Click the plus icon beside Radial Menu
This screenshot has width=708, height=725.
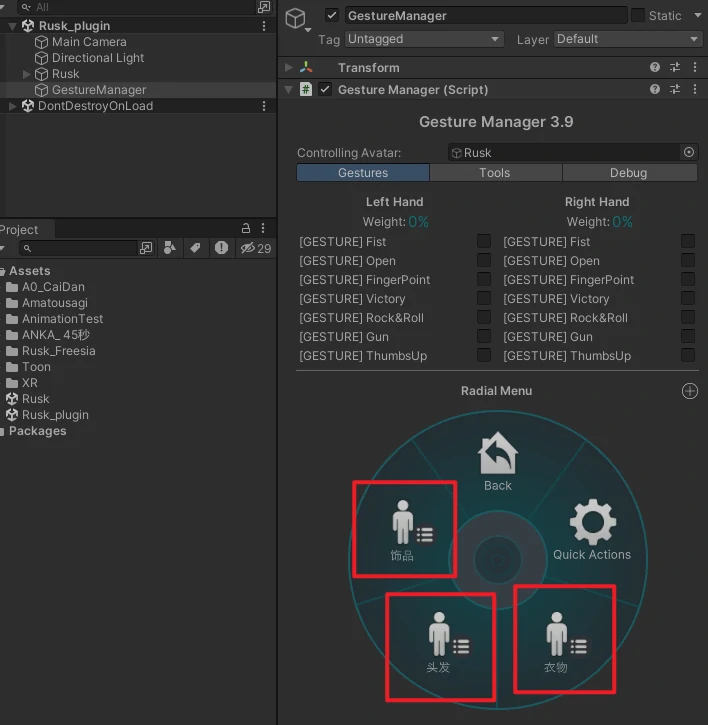pos(690,391)
